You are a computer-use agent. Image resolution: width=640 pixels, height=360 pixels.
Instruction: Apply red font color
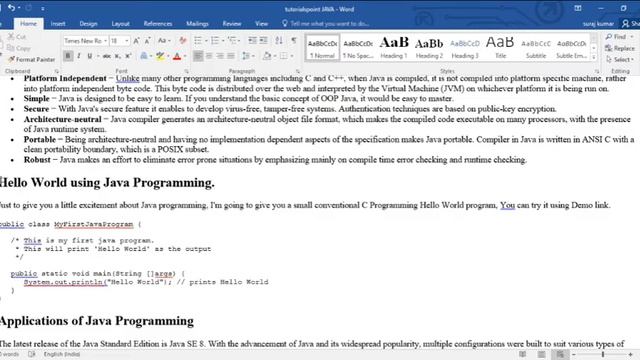(x=177, y=56)
